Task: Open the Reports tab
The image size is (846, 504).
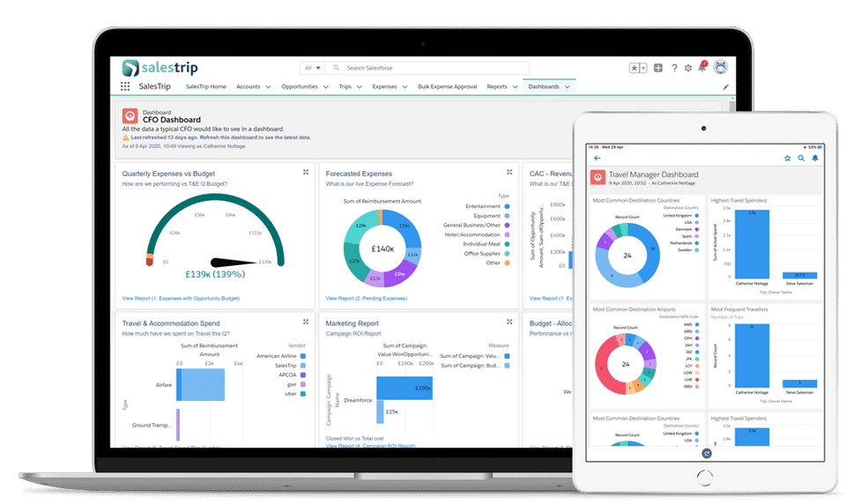Action: click(x=497, y=86)
